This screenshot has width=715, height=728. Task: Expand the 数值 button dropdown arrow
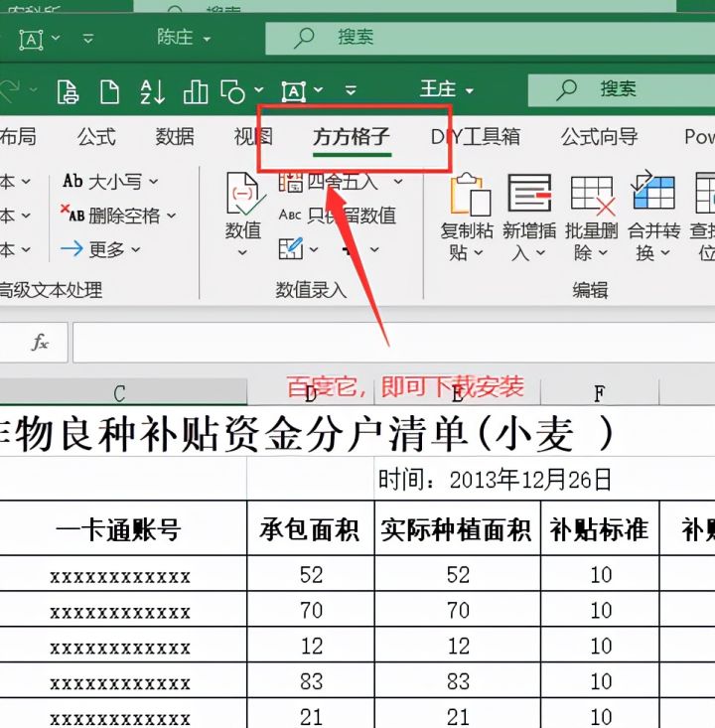(x=242, y=252)
